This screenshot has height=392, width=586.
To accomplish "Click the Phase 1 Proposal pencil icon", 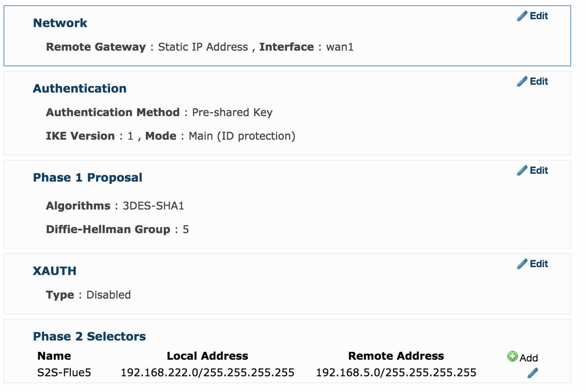I will click(522, 171).
